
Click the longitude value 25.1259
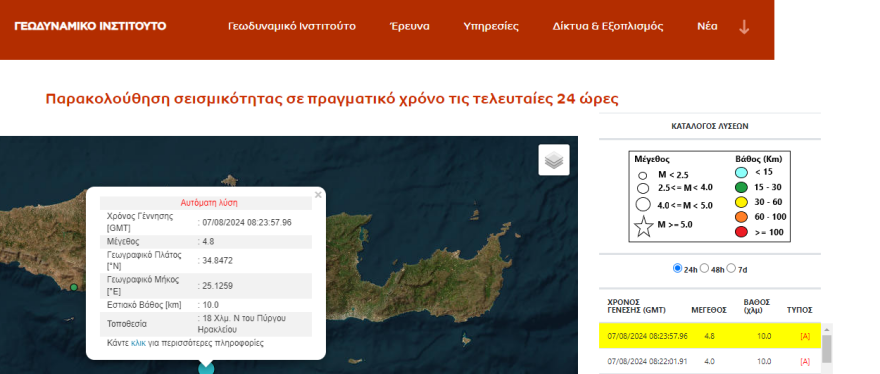[x=217, y=286]
